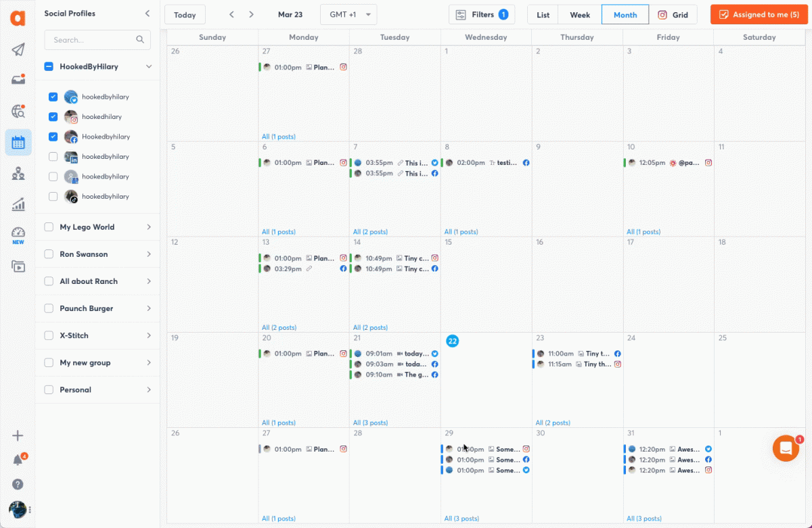Switch to List view
The width and height of the screenshot is (812, 528).
(x=543, y=15)
